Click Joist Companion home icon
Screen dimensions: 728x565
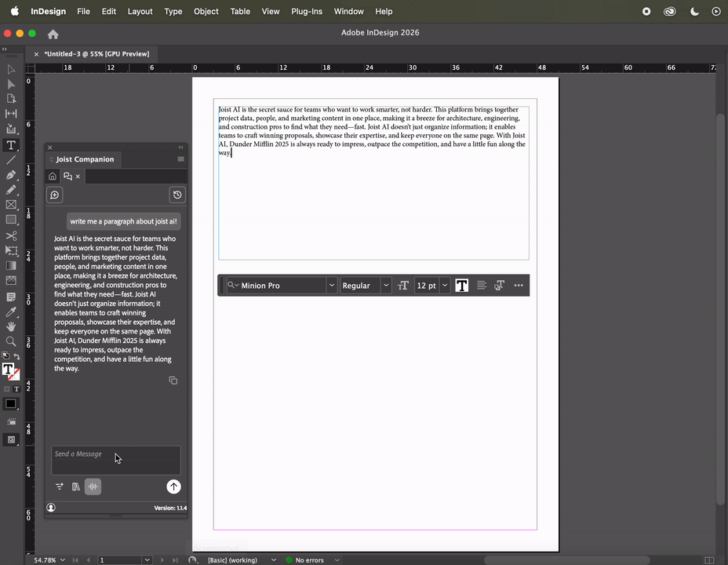click(x=53, y=177)
